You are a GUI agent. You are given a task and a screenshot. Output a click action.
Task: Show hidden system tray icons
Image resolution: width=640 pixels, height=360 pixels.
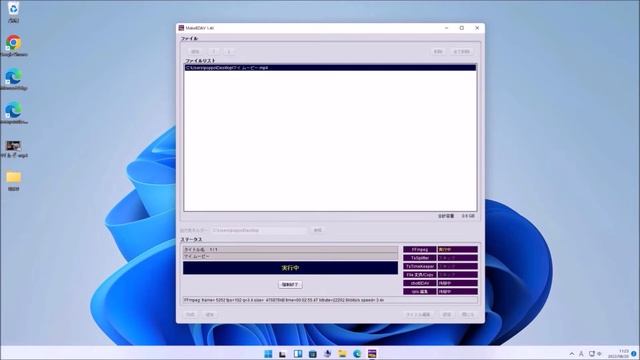572,354
